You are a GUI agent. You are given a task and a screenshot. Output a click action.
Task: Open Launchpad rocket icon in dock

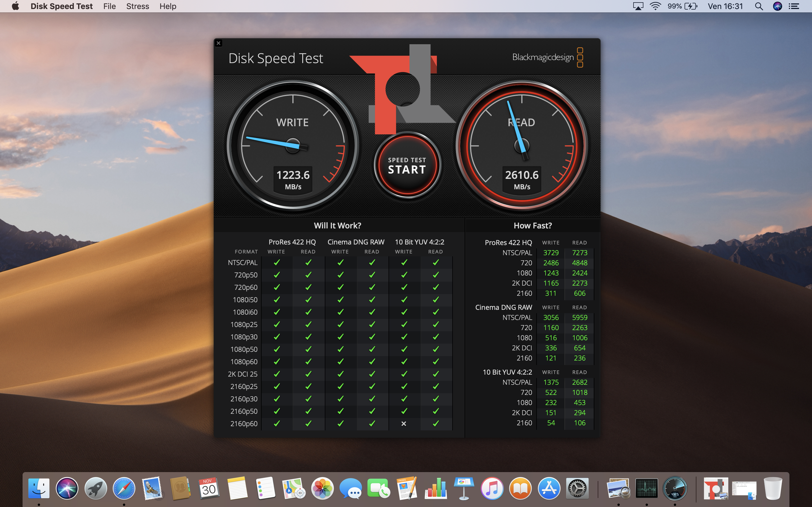(x=96, y=488)
